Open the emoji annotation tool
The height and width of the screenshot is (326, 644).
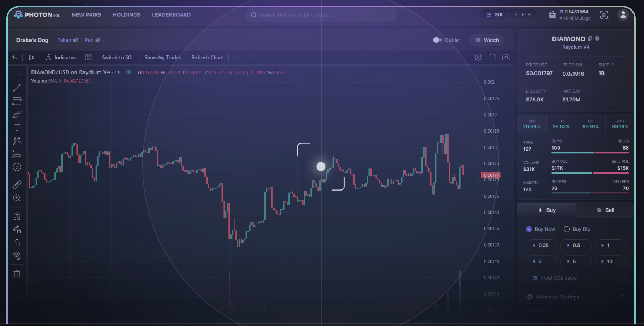coord(17,167)
